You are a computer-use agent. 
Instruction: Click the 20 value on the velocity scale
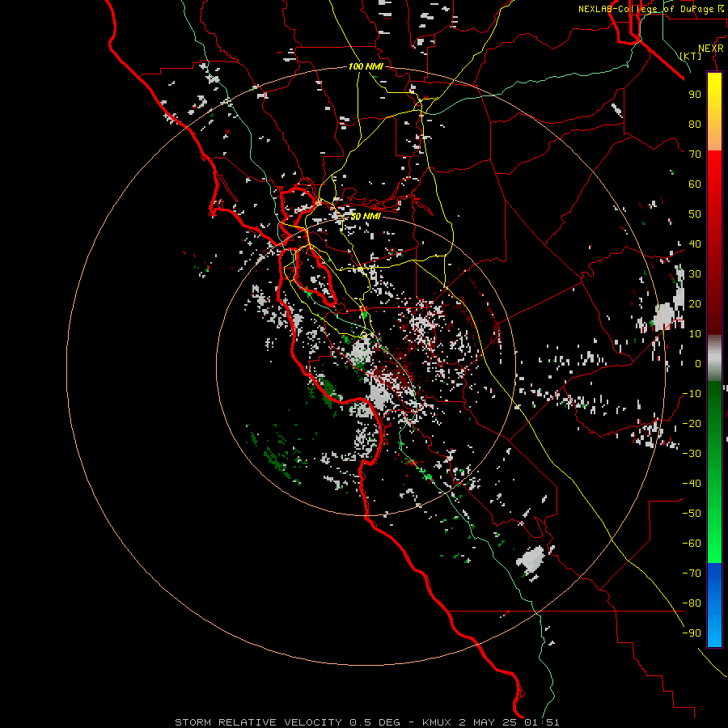(695, 303)
